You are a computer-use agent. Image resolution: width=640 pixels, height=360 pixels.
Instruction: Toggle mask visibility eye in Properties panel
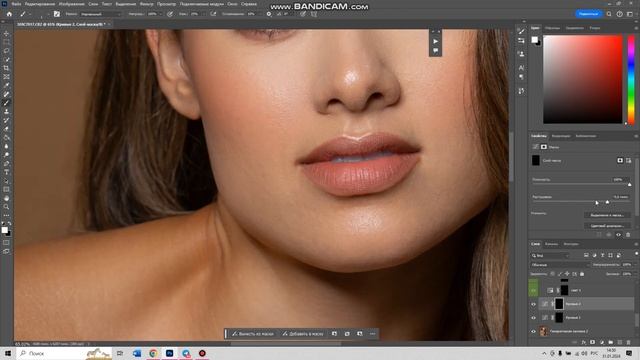pos(618,235)
